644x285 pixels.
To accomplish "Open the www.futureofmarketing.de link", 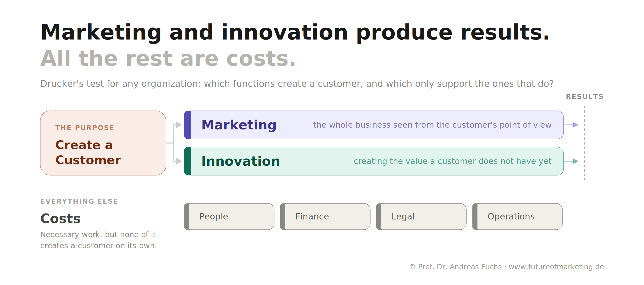I will click(x=556, y=267).
